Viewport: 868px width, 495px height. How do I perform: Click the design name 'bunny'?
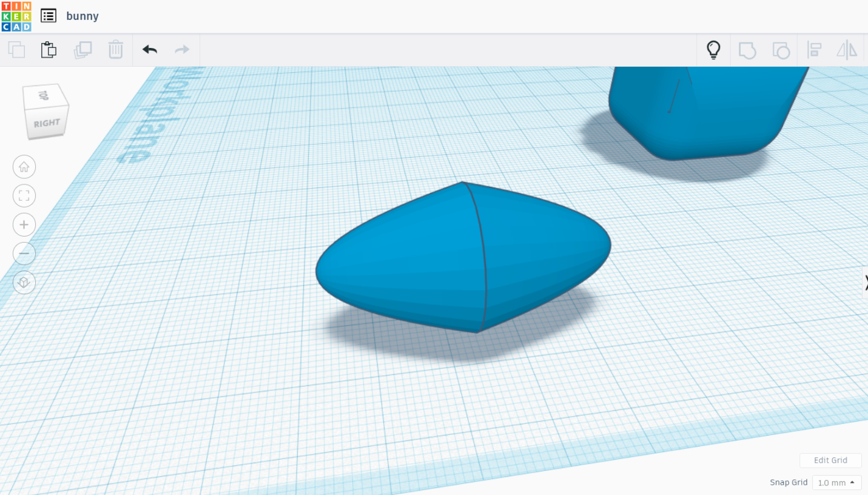(82, 16)
